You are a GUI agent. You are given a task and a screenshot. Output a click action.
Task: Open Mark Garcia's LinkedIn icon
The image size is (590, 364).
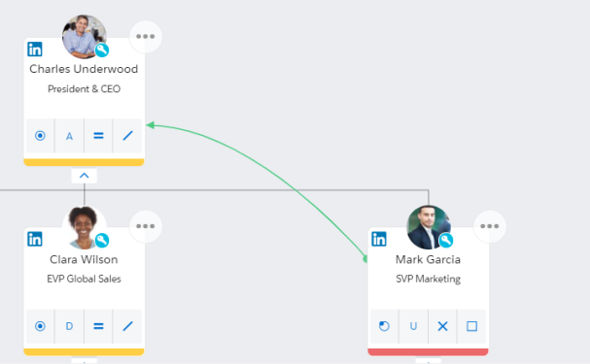(379, 239)
